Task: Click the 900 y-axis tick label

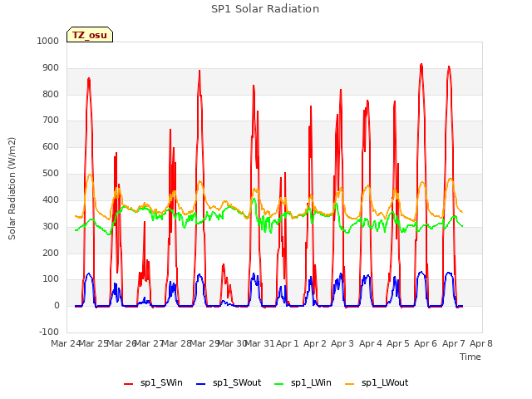Action: click(x=51, y=68)
